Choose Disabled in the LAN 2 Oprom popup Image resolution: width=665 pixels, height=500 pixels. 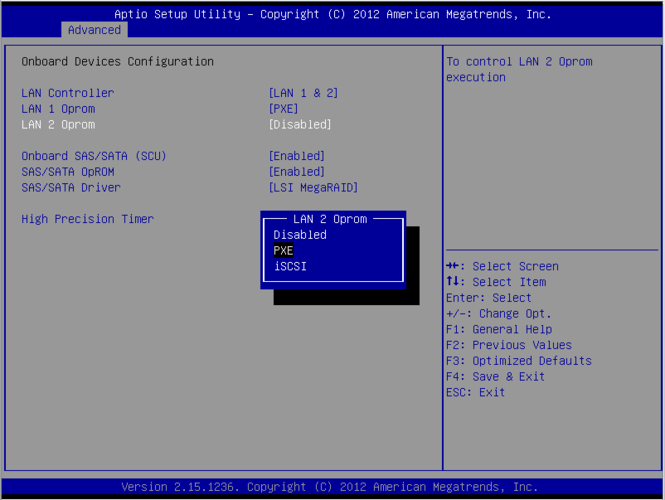[300, 235]
